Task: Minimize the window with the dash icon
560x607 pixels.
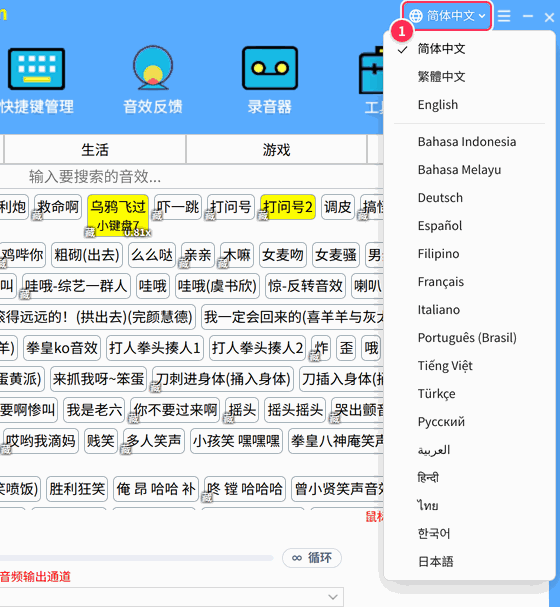Action: coord(528,16)
